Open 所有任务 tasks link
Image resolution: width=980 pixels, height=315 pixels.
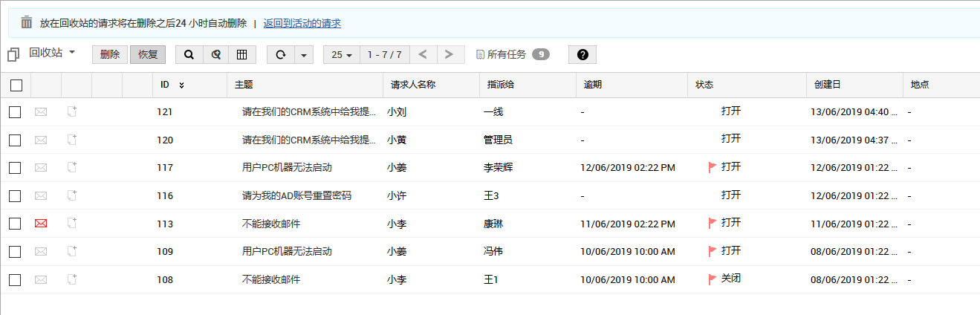point(506,55)
